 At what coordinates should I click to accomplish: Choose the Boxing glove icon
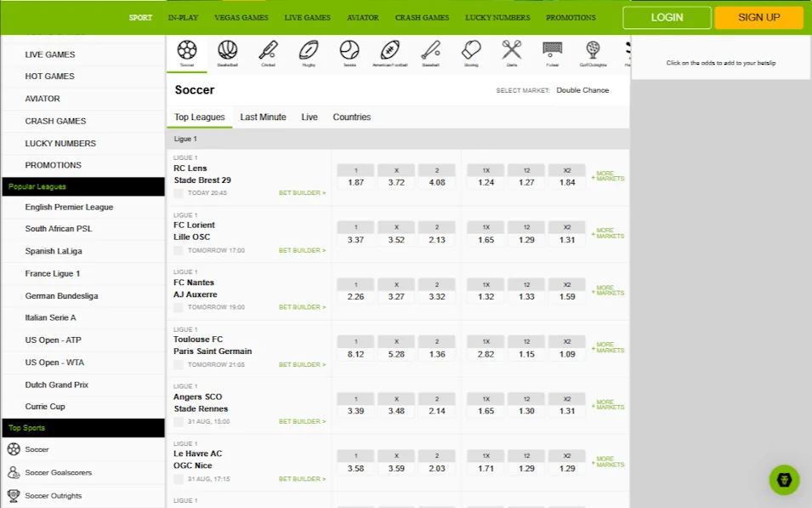[471, 50]
